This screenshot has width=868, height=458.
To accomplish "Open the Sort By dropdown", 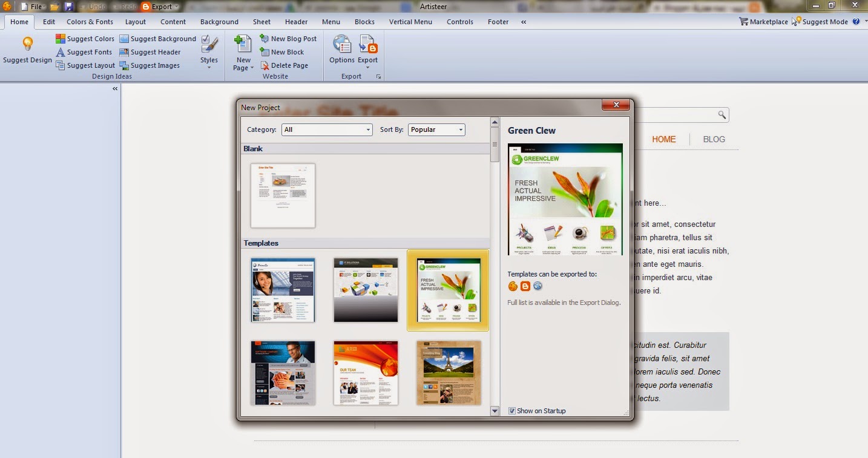I will pos(436,129).
